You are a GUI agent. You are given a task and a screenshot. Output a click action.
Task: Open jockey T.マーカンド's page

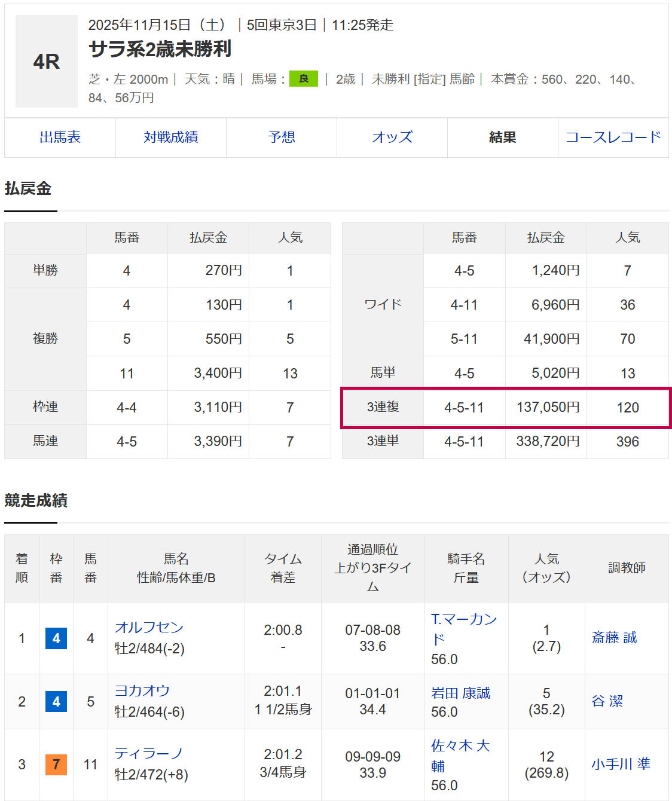(463, 620)
